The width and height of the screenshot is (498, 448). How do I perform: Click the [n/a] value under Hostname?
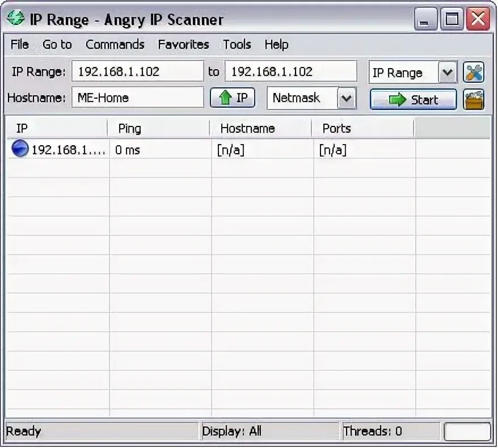click(231, 150)
